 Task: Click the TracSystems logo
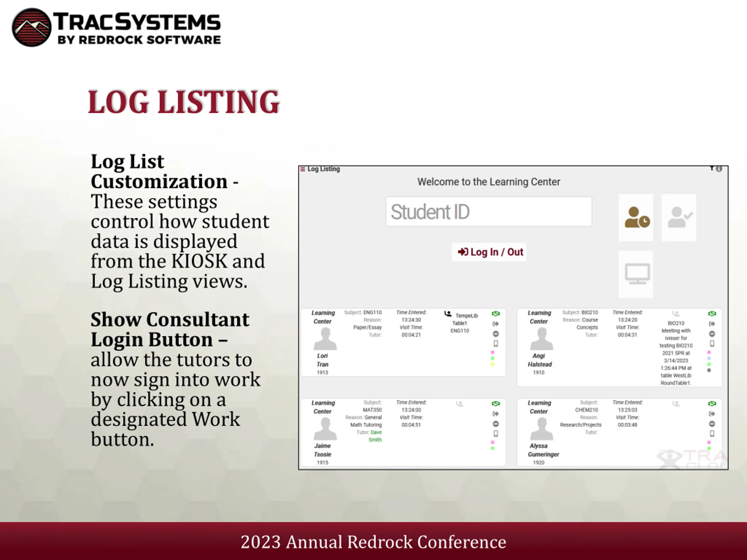(116, 28)
